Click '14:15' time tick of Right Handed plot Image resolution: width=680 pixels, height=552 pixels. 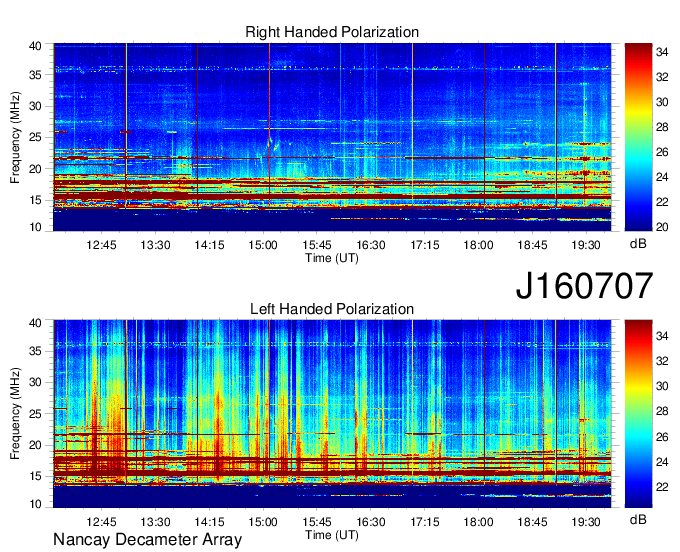[x=209, y=245]
